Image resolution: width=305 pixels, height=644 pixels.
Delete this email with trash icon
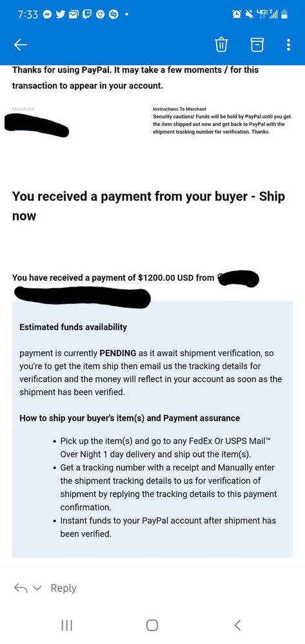[x=221, y=45]
